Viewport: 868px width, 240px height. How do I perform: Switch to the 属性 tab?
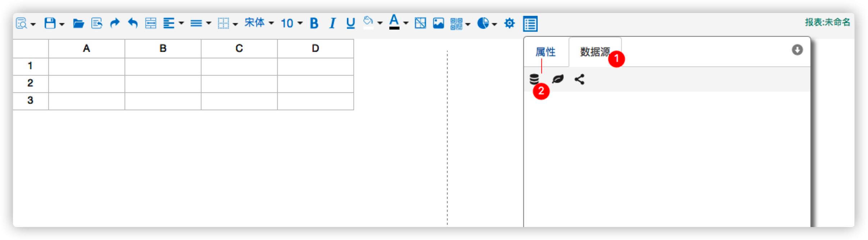tap(546, 52)
